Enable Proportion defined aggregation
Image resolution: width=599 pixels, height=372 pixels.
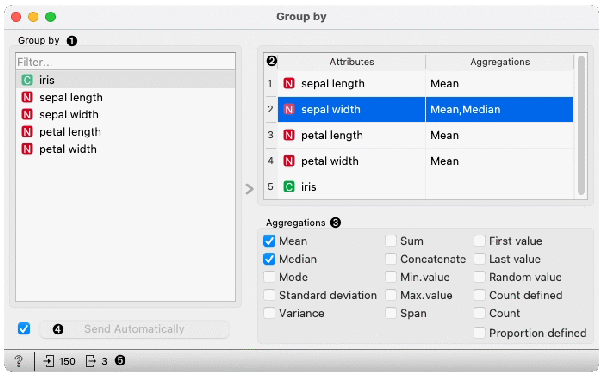(x=479, y=333)
